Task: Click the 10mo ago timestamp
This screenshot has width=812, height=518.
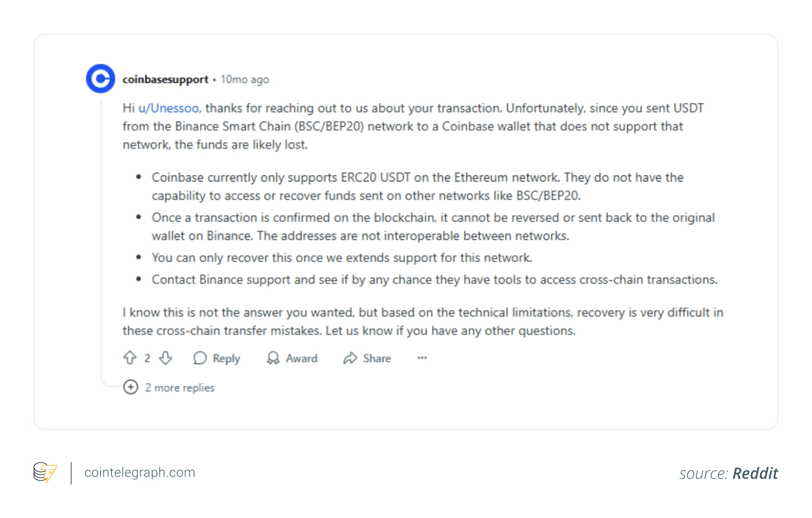Action: tap(245, 79)
